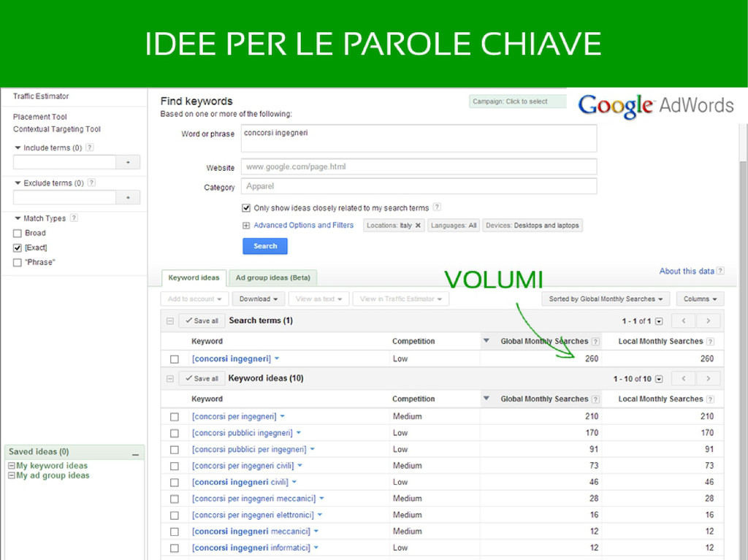Enable the Broad match type checkbox
Viewport: 748px width, 560px height.
18,233
